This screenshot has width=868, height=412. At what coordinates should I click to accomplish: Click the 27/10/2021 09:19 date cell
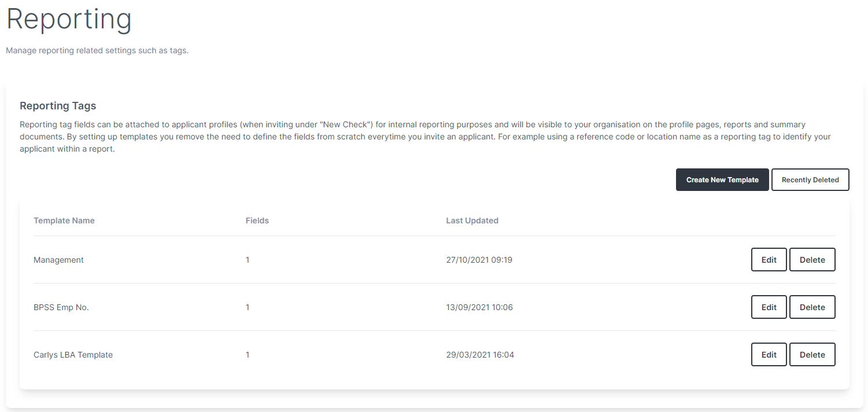click(x=479, y=260)
